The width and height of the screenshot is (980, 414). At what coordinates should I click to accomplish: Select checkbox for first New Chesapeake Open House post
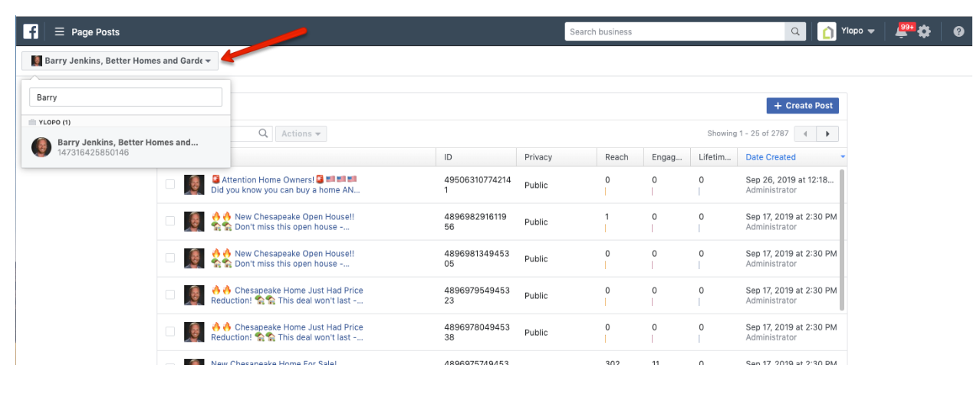tap(170, 222)
